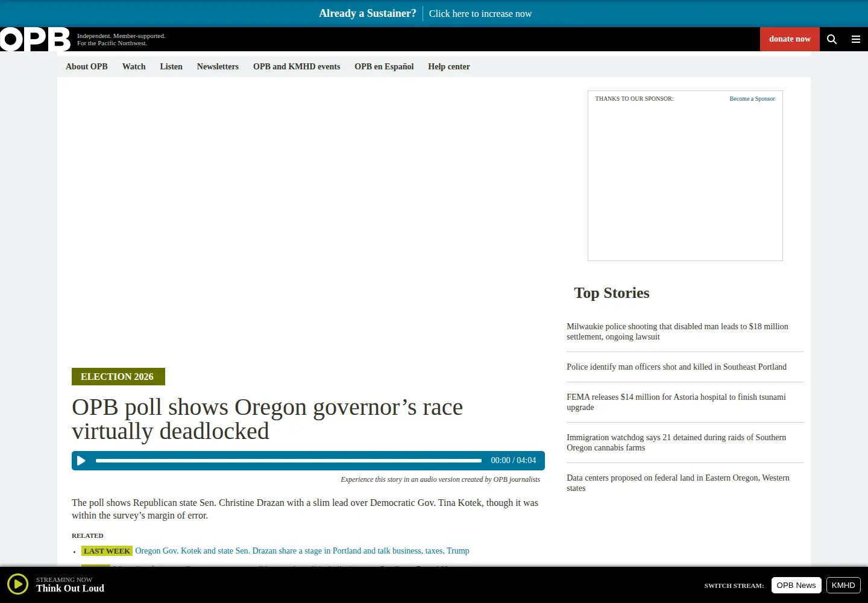
Task: Click the OPB logo
Action: click(x=35, y=39)
